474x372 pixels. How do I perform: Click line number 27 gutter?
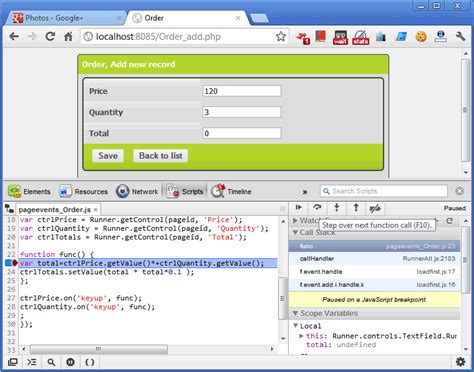pos(11,298)
